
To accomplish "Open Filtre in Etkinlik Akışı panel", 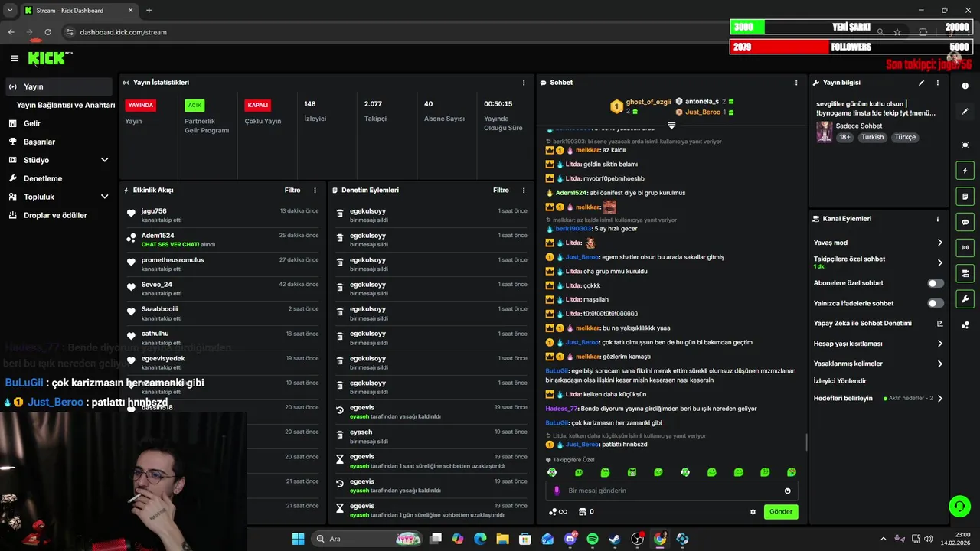I will pos(292,190).
